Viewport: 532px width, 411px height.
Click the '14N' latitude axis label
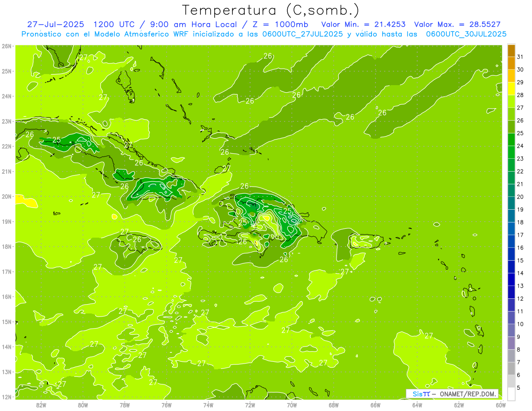tap(7, 347)
